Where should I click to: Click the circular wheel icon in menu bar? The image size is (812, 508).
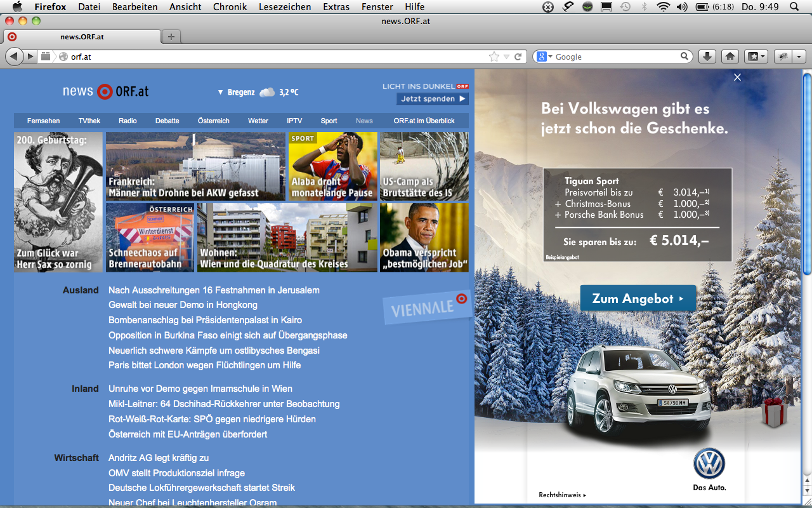coord(549,6)
